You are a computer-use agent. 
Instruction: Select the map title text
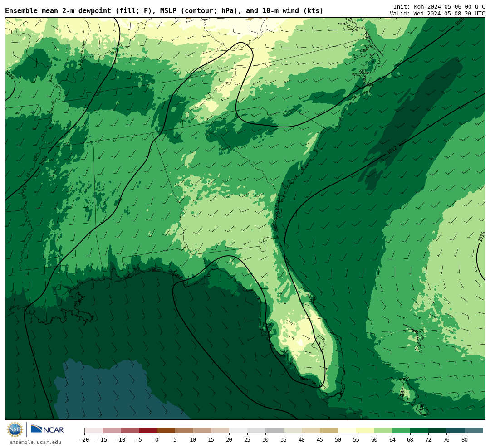(164, 11)
